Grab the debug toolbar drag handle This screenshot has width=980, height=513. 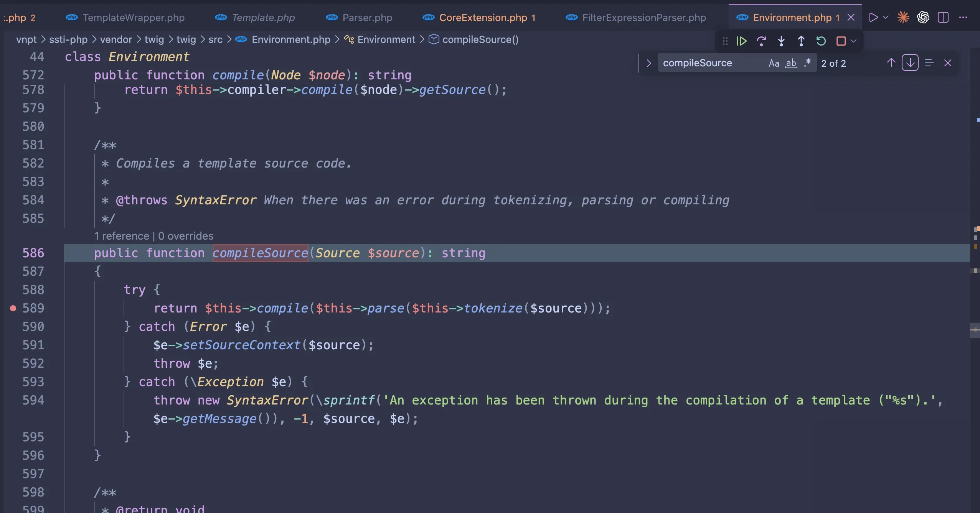725,41
